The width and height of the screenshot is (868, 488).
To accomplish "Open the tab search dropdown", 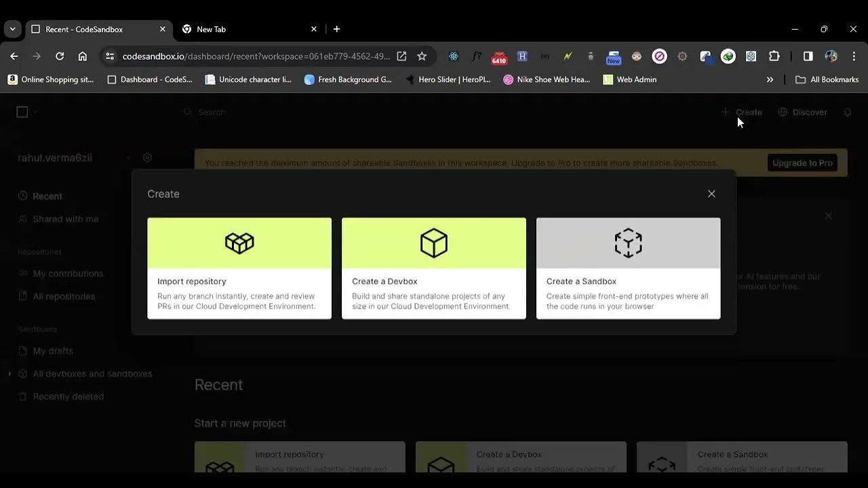I will point(12,29).
